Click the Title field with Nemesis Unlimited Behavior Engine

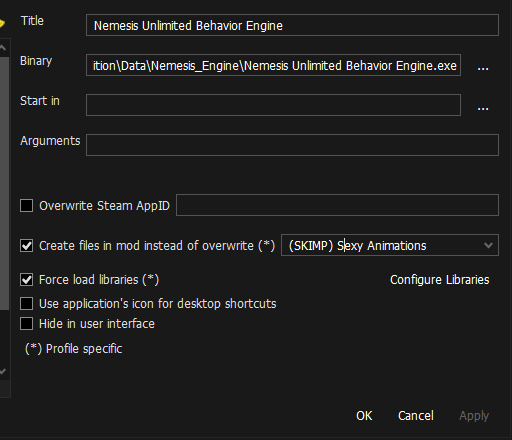292,25
